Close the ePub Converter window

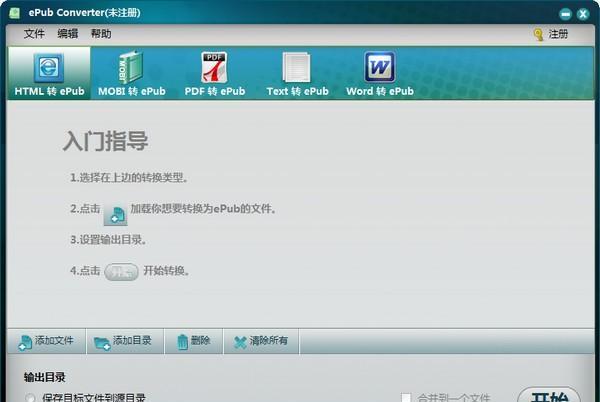click(x=583, y=15)
